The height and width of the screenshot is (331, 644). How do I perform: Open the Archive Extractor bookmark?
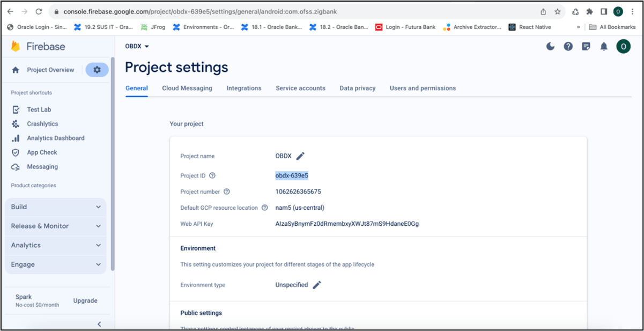[x=473, y=27]
